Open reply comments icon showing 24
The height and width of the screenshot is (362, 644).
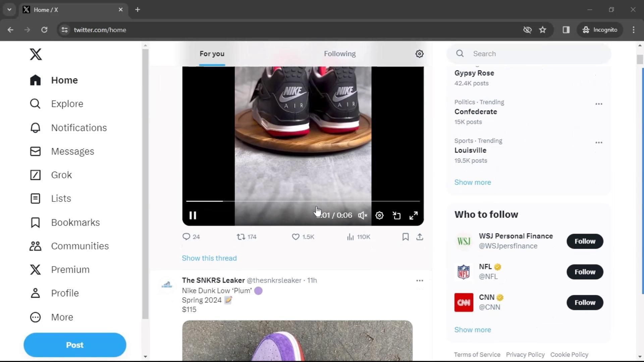pos(186,237)
